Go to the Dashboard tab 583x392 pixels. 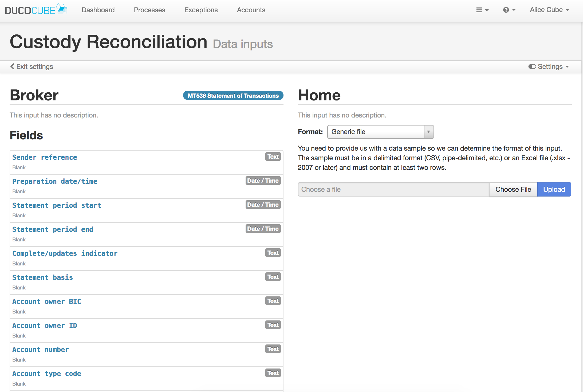(98, 10)
